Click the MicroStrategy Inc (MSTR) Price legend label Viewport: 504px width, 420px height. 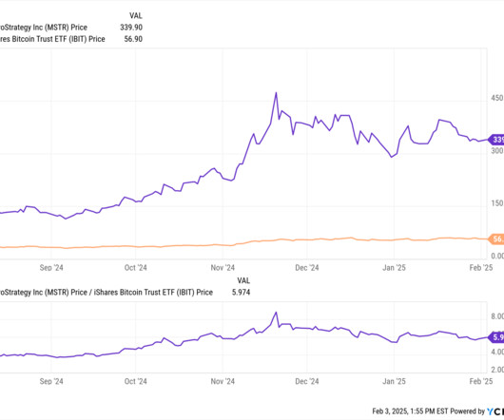(44, 28)
